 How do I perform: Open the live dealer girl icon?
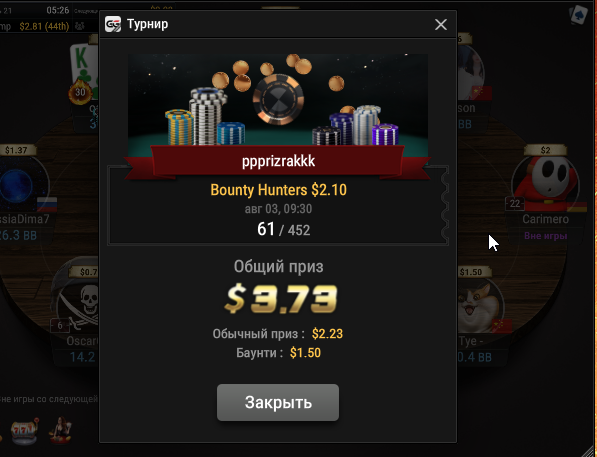(x=61, y=430)
